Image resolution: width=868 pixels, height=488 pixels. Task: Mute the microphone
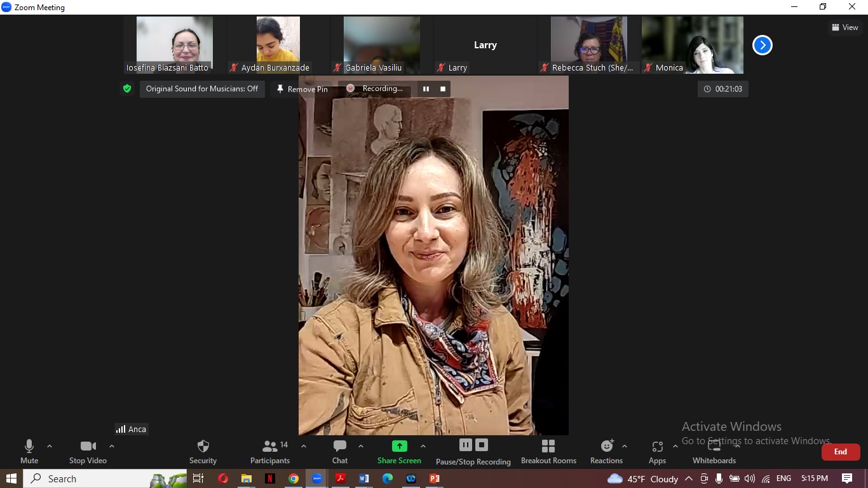pos(29,452)
